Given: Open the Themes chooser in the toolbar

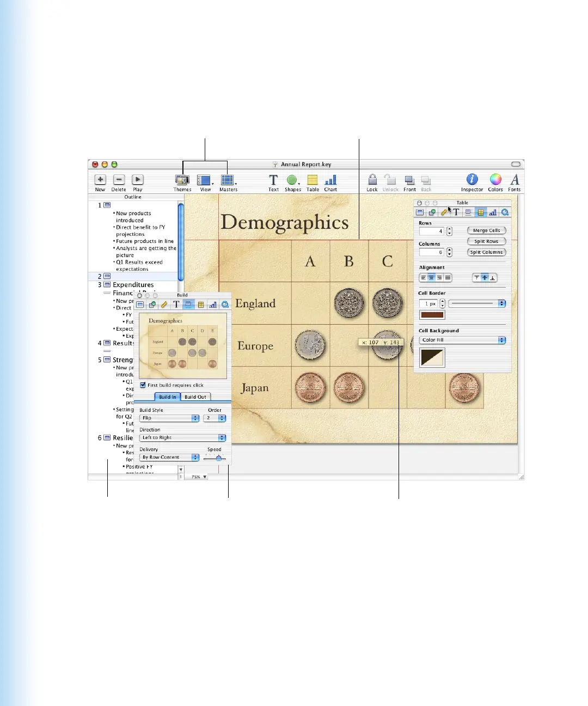Looking at the screenshot, I should pos(182,180).
